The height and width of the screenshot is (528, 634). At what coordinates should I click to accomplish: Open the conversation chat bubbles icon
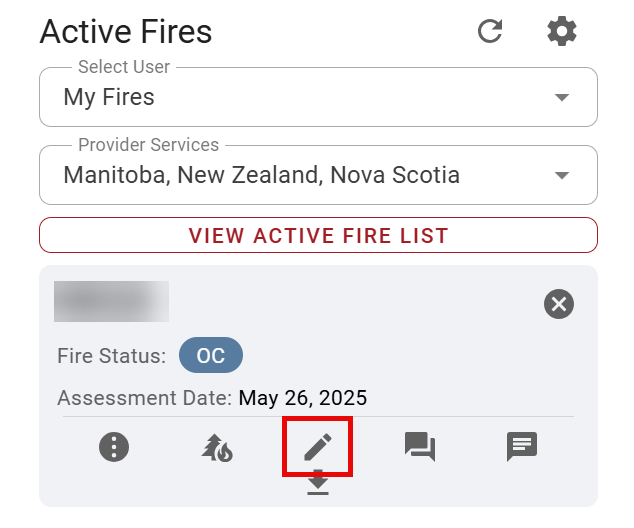pos(420,446)
